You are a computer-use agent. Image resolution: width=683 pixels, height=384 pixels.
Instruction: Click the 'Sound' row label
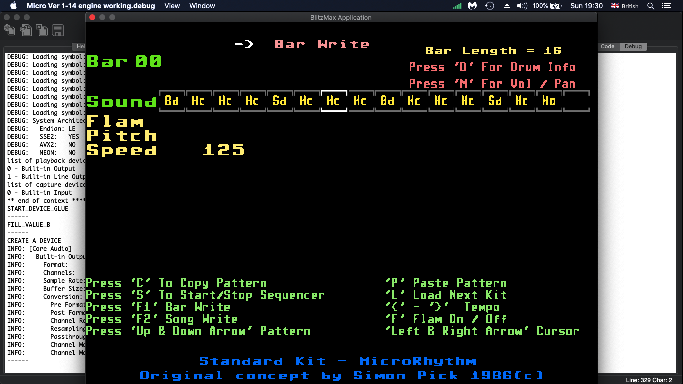[x=122, y=102]
